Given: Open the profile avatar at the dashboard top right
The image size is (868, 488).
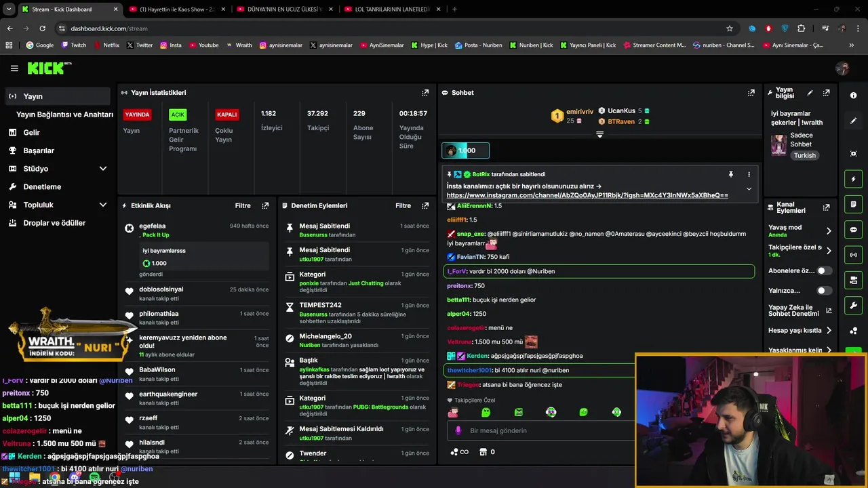Looking at the screenshot, I should click(842, 68).
